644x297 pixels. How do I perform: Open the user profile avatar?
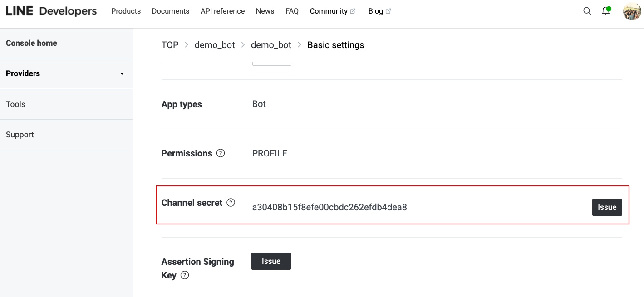[632, 11]
